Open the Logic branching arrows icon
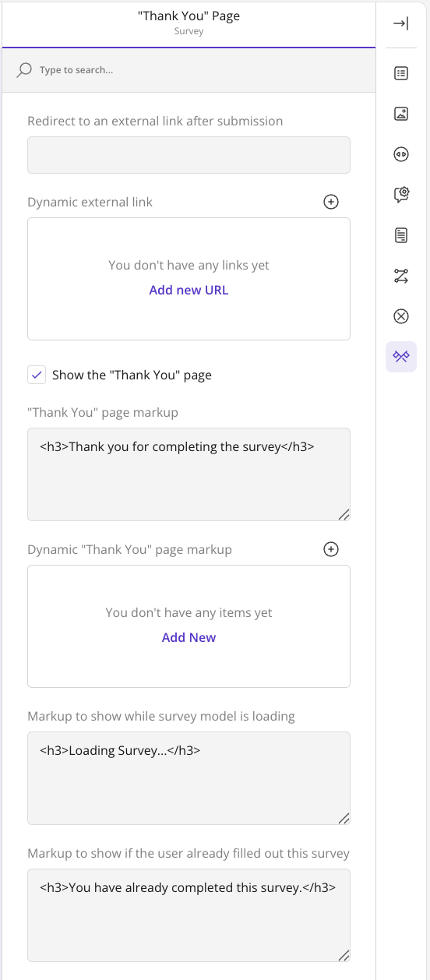The height and width of the screenshot is (980, 430). [401, 276]
